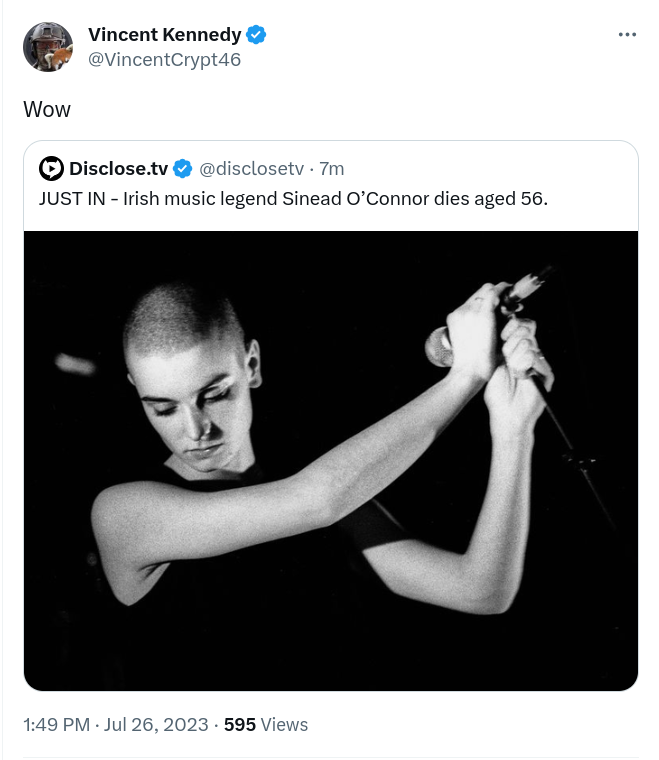This screenshot has width=659, height=760.
Task: Click the microphone shown in the photo
Action: click(x=441, y=345)
